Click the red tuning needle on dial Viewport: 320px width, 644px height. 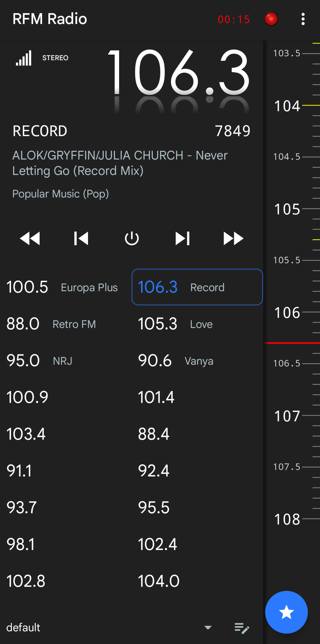point(292,343)
